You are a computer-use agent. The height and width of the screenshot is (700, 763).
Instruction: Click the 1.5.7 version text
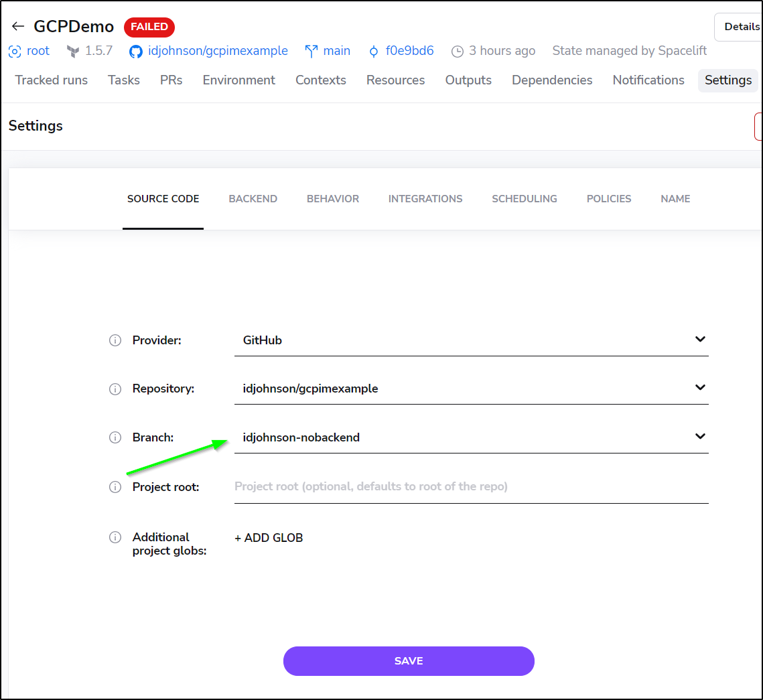98,51
